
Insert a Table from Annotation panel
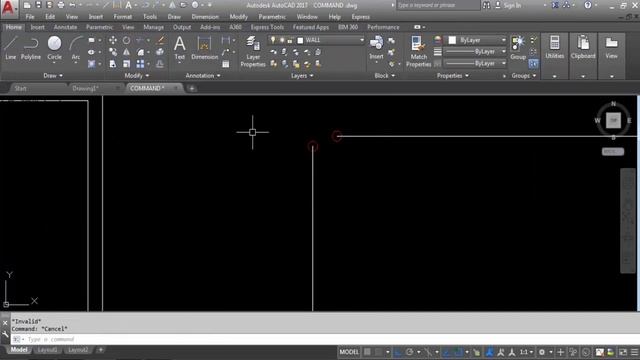[226, 64]
